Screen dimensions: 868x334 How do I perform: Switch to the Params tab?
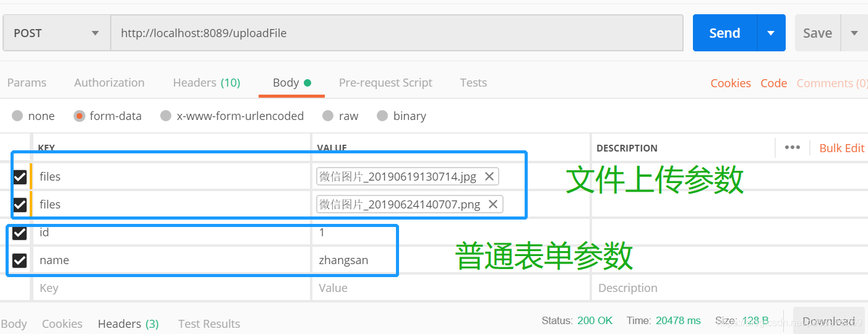27,83
